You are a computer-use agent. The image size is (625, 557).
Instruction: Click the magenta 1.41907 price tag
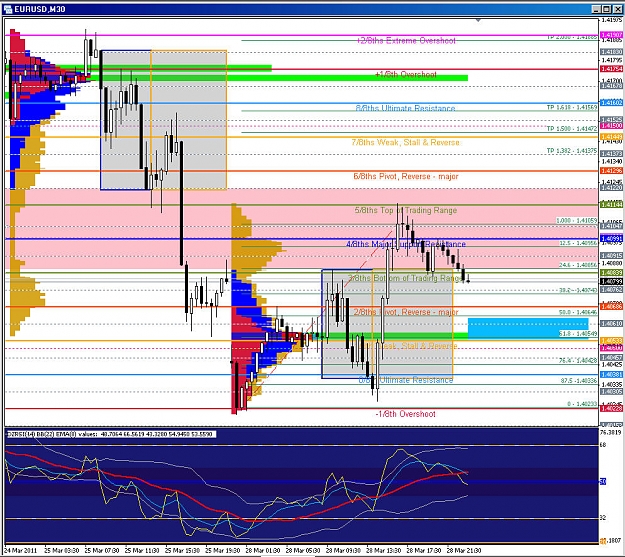point(611,35)
